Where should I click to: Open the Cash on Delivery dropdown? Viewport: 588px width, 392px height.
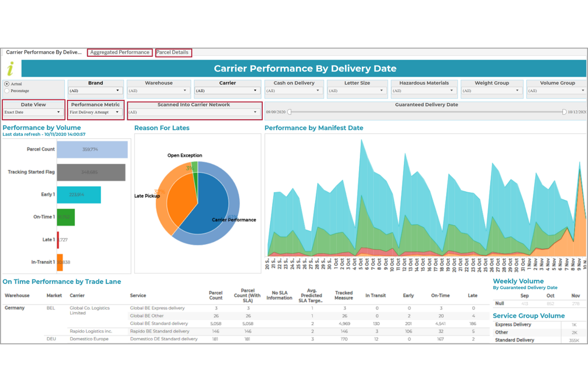[294, 91]
